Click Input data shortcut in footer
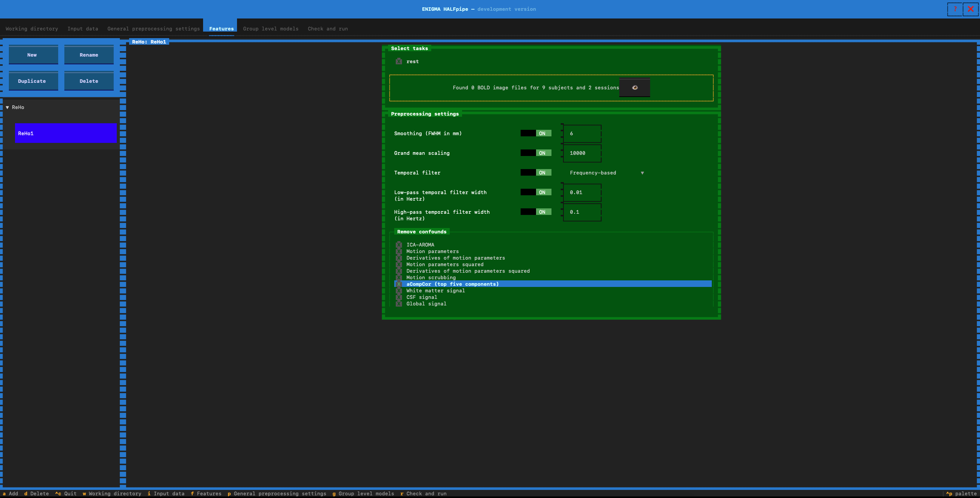 pos(166,493)
